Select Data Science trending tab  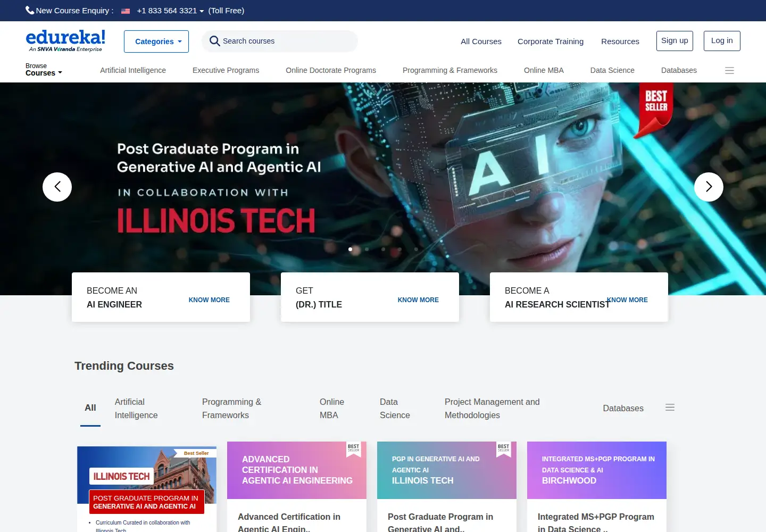395,409
